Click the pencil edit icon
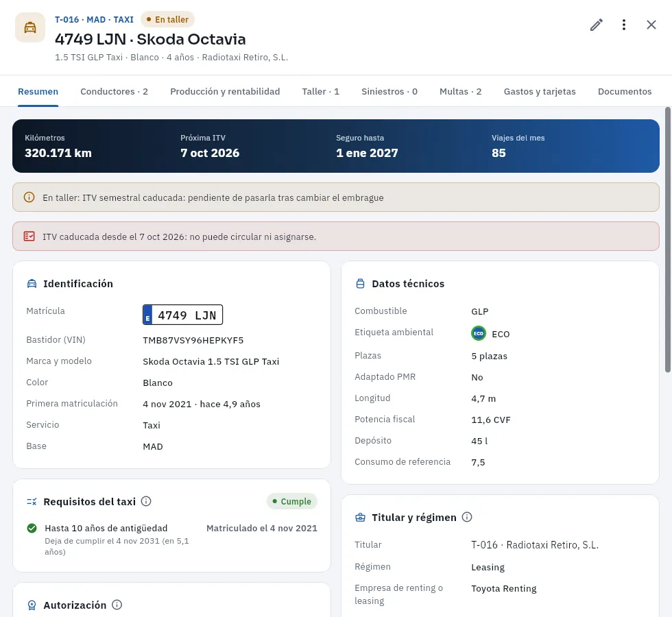Image resolution: width=672 pixels, height=617 pixels. click(x=596, y=25)
